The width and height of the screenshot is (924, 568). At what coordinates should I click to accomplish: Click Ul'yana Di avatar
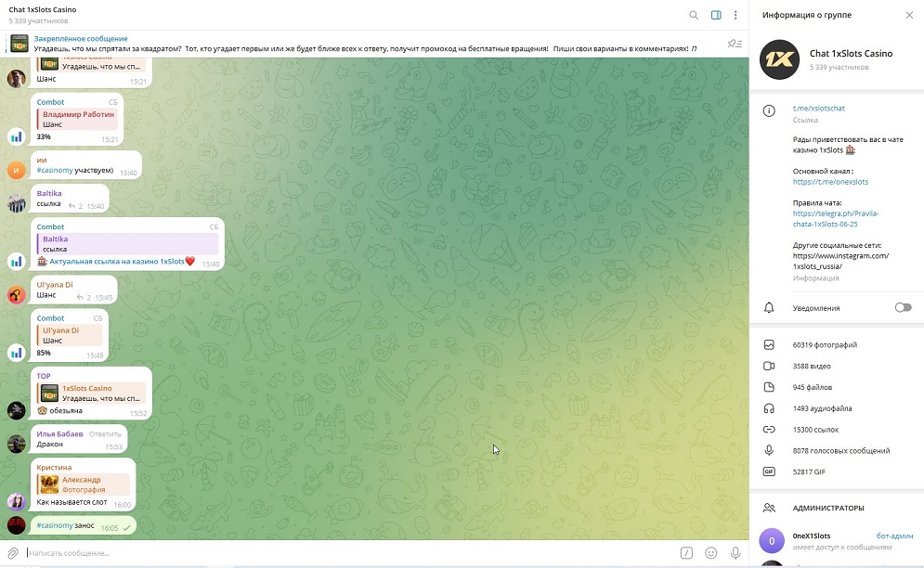tap(17, 294)
